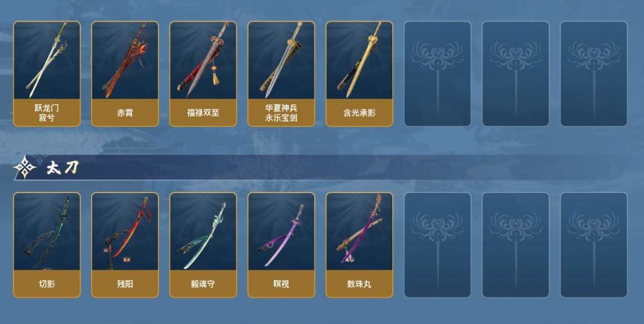Click the 切影 katana card
The image size is (644, 324).
click(47, 245)
